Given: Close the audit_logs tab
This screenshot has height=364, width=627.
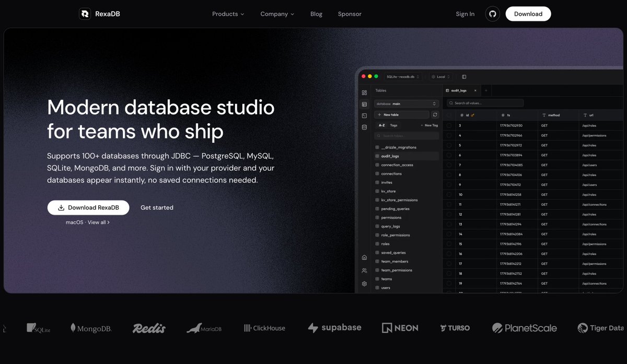Looking at the screenshot, I should tap(475, 91).
